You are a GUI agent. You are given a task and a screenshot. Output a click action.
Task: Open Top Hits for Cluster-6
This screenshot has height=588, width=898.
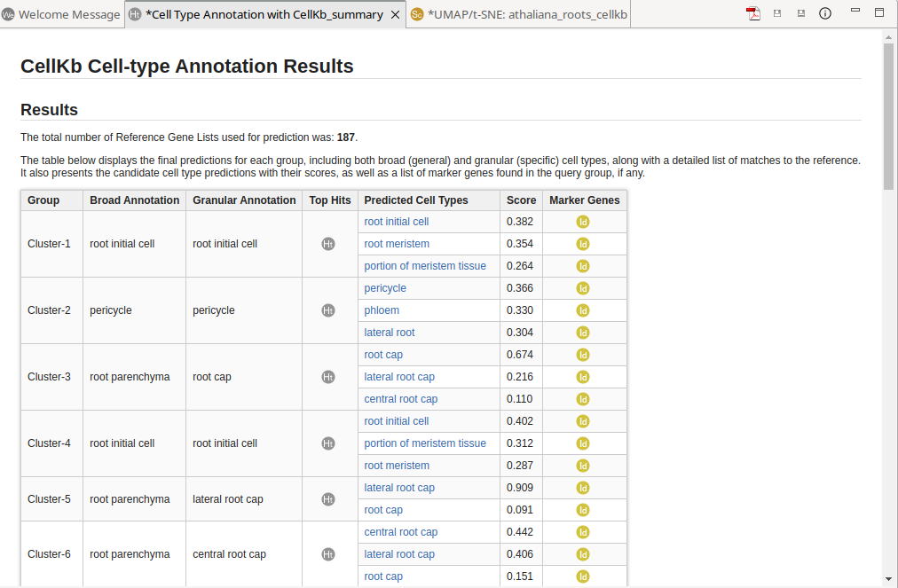(328, 554)
